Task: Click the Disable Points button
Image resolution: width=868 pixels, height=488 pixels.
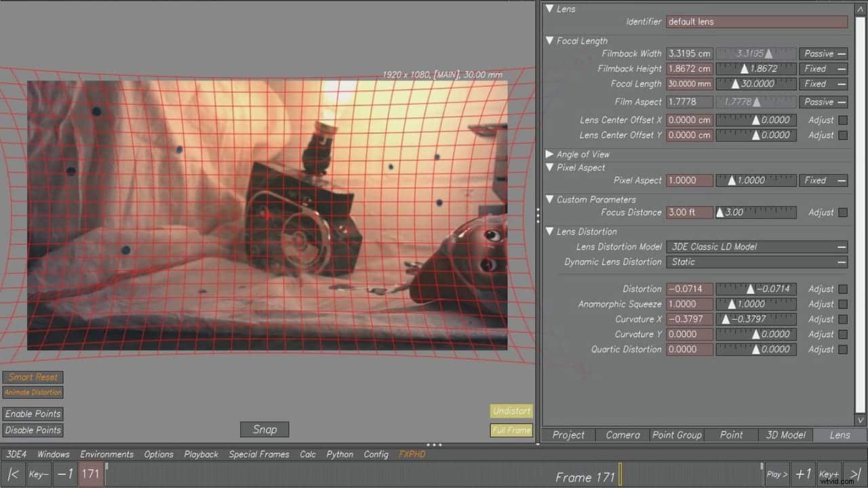Action: click(x=33, y=429)
